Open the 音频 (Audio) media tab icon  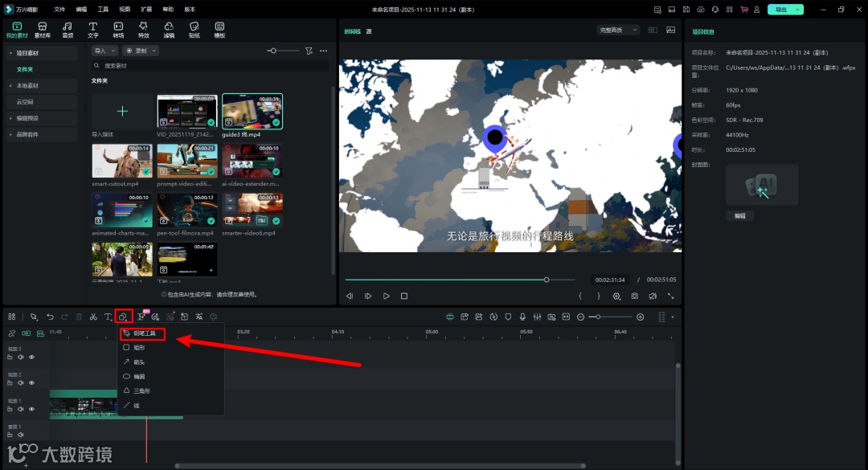click(x=68, y=30)
